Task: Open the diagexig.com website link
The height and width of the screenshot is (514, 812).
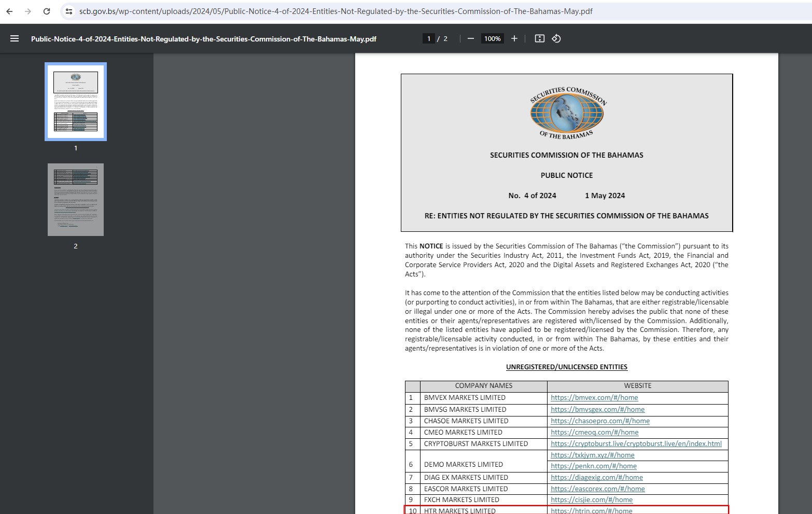Action: point(597,477)
